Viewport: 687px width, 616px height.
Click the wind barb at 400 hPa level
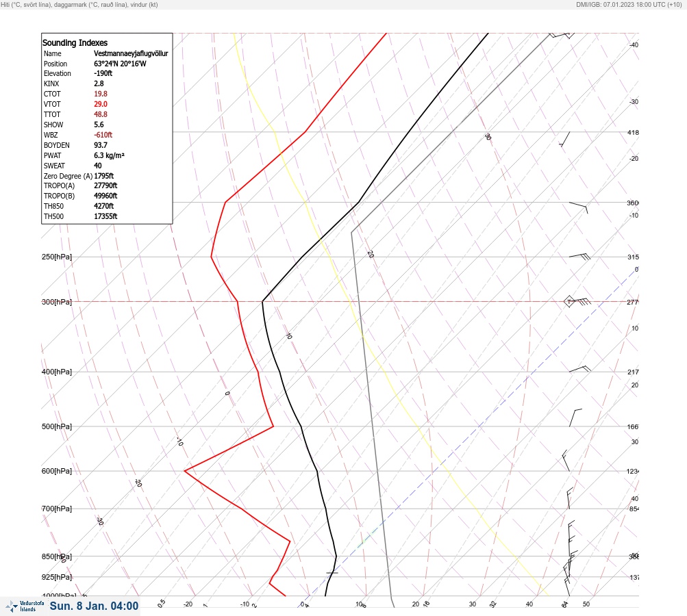(x=580, y=369)
